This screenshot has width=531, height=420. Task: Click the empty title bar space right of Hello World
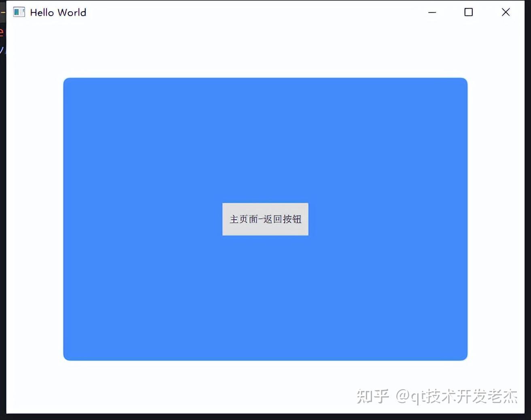pos(243,12)
